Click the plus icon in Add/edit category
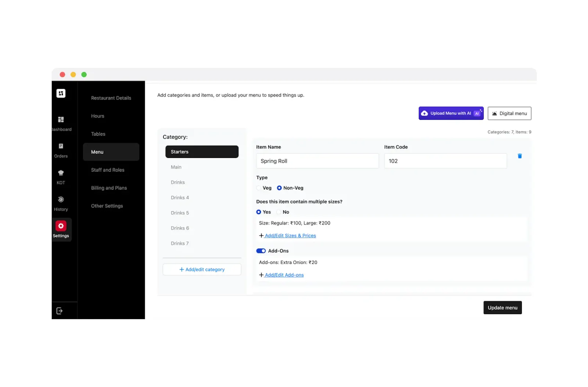Viewport: 588px width, 387px height. click(x=182, y=270)
